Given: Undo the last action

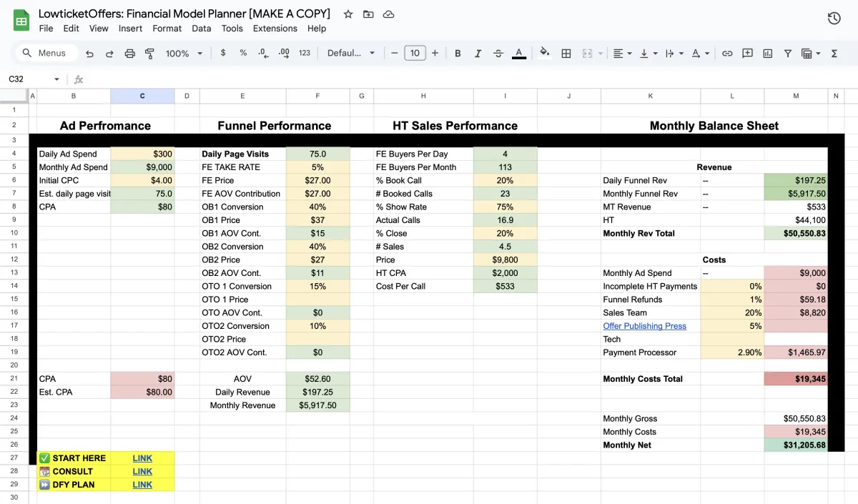Looking at the screenshot, I should [x=89, y=53].
